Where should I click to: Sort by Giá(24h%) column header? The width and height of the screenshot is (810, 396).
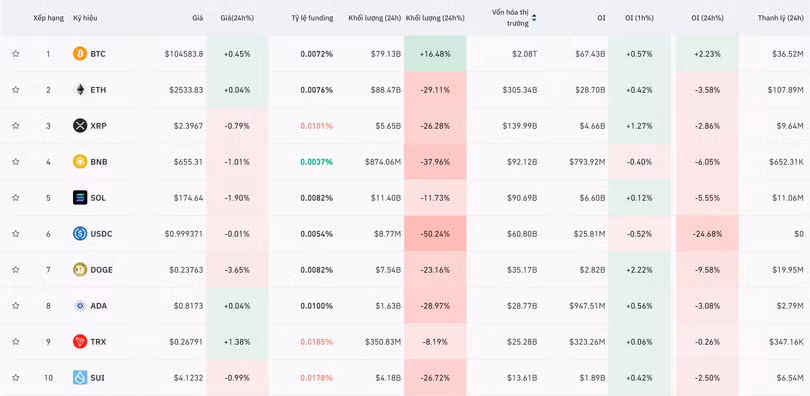tap(237, 18)
